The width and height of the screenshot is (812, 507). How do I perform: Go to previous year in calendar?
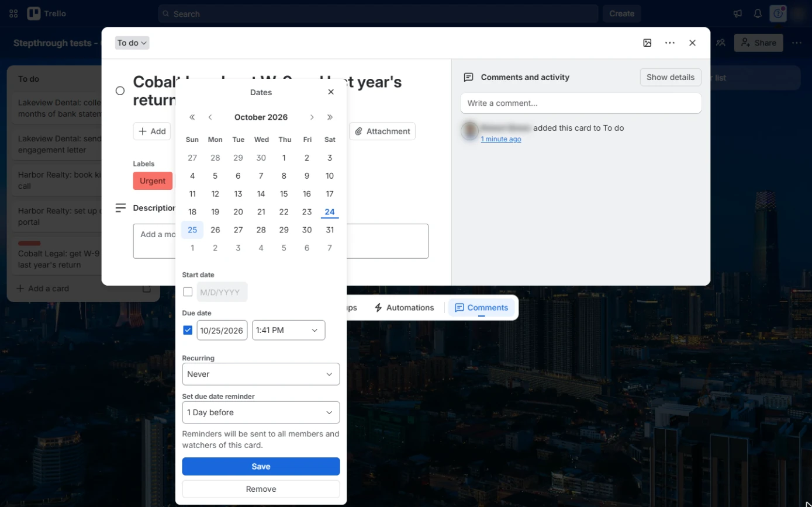pos(192,117)
